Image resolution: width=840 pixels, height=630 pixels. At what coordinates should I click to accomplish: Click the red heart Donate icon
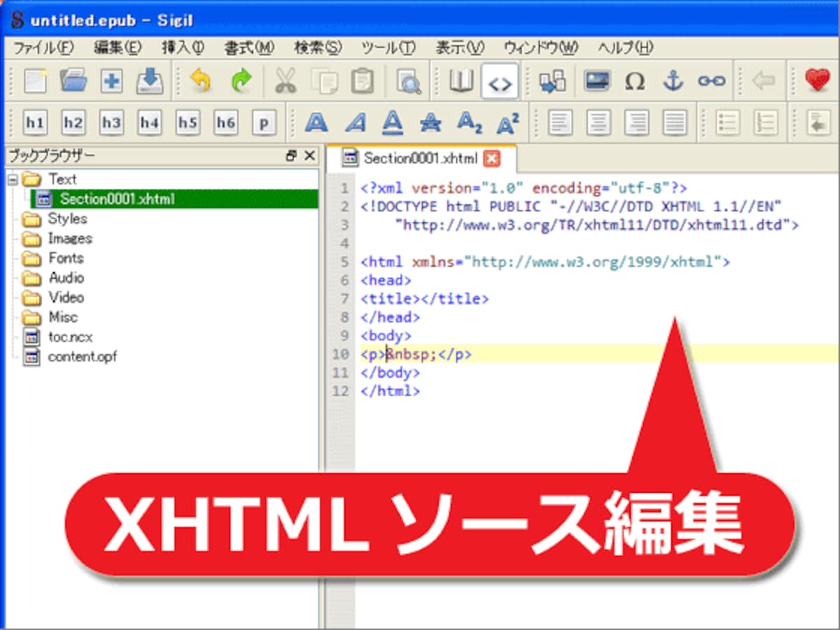817,80
